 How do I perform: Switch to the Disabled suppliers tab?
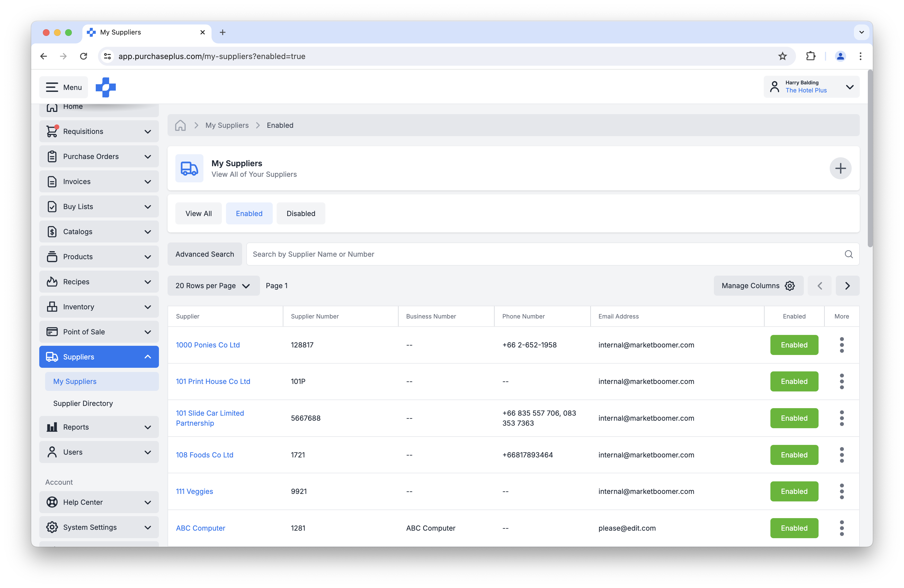click(300, 213)
